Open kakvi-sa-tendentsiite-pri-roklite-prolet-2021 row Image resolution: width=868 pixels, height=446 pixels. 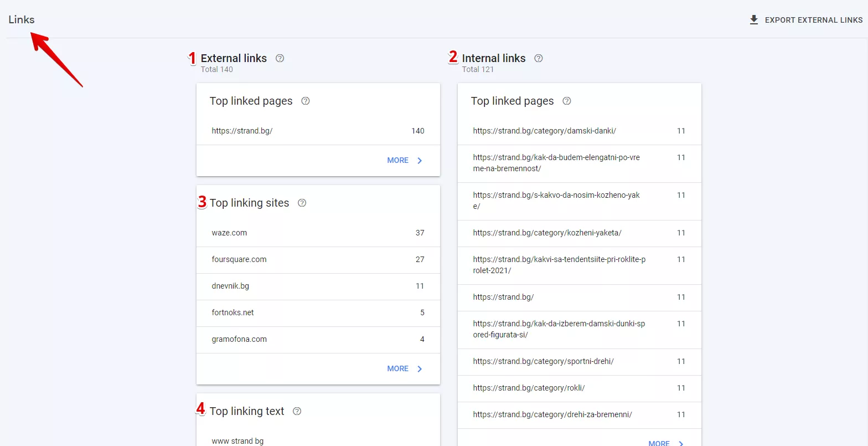click(580, 265)
